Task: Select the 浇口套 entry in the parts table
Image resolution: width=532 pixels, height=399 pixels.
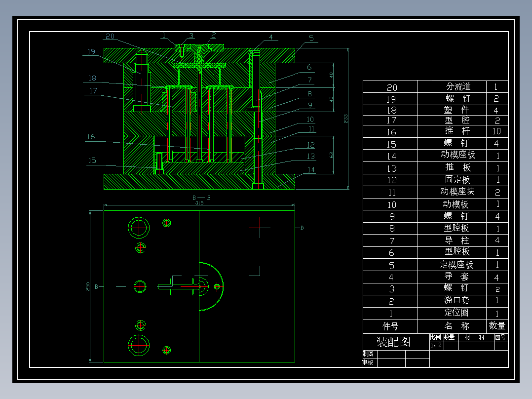Action: (456, 300)
